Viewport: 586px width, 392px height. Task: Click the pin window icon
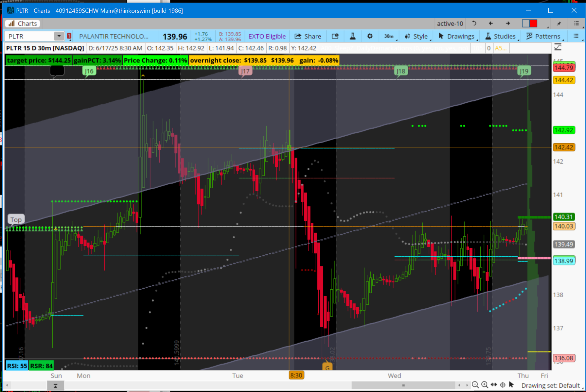pos(559,24)
